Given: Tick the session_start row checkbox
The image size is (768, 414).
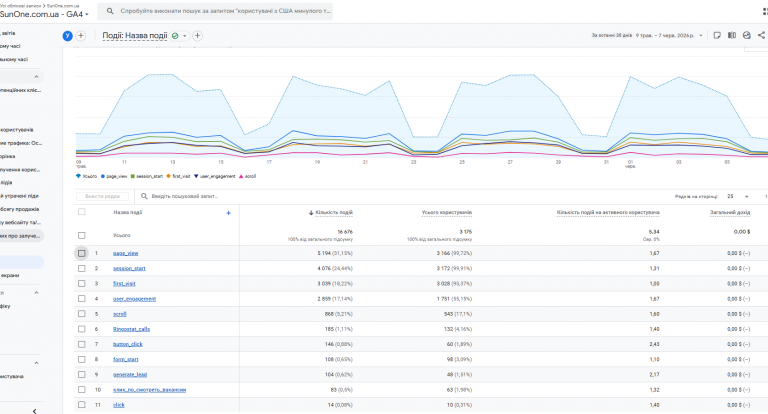Looking at the screenshot, I should (x=82, y=268).
